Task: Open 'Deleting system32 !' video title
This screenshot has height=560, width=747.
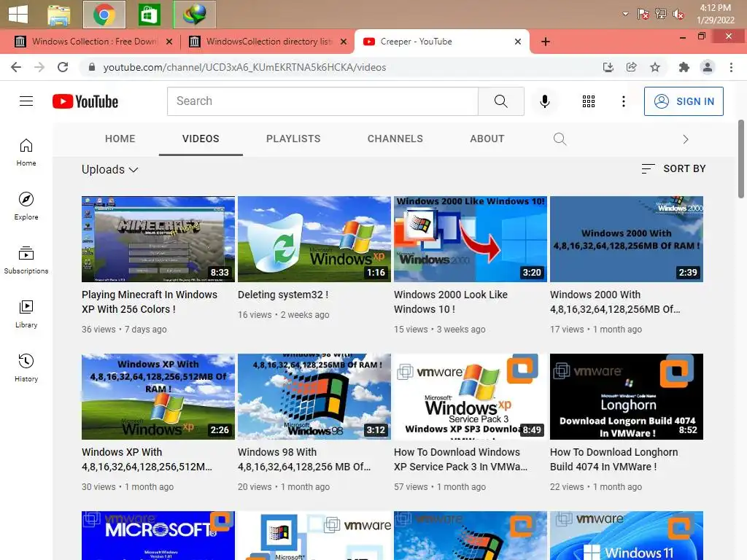Action: (283, 295)
